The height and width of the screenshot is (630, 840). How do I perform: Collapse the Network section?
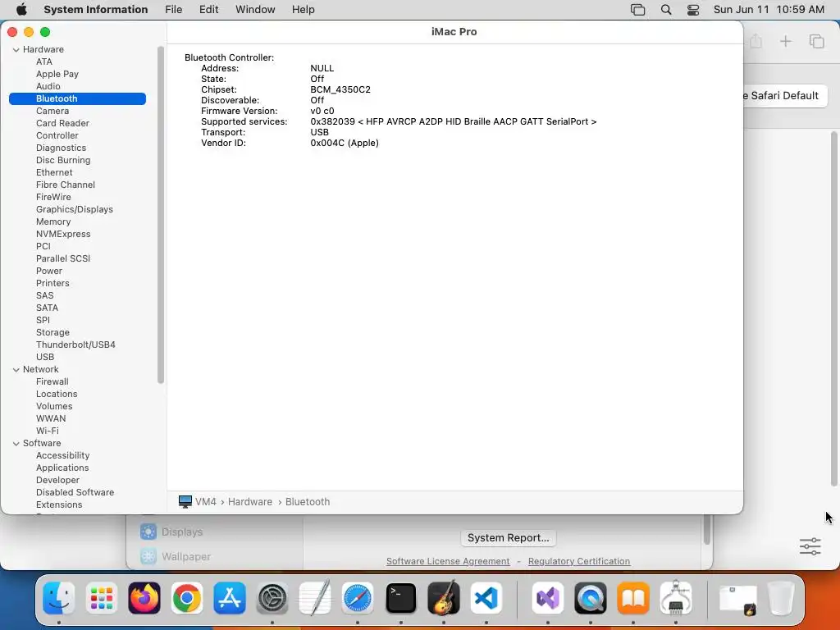(16, 370)
